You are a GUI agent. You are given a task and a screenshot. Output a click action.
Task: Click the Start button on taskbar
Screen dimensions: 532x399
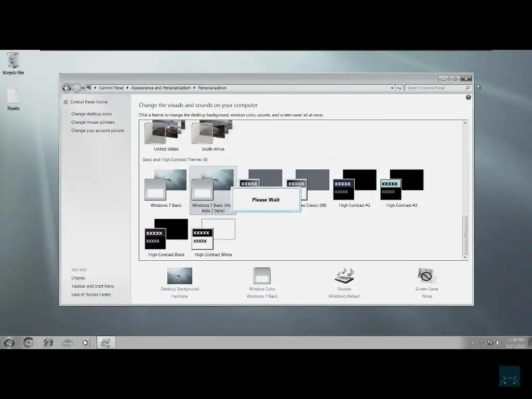click(9, 343)
